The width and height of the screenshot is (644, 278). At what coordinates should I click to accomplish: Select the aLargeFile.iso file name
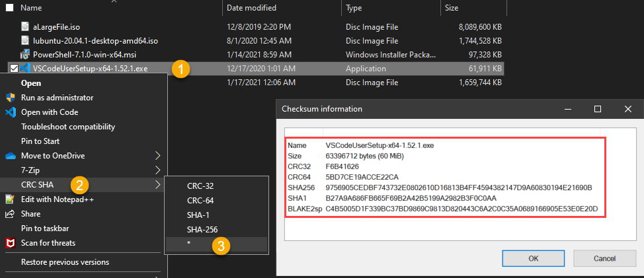56,28
